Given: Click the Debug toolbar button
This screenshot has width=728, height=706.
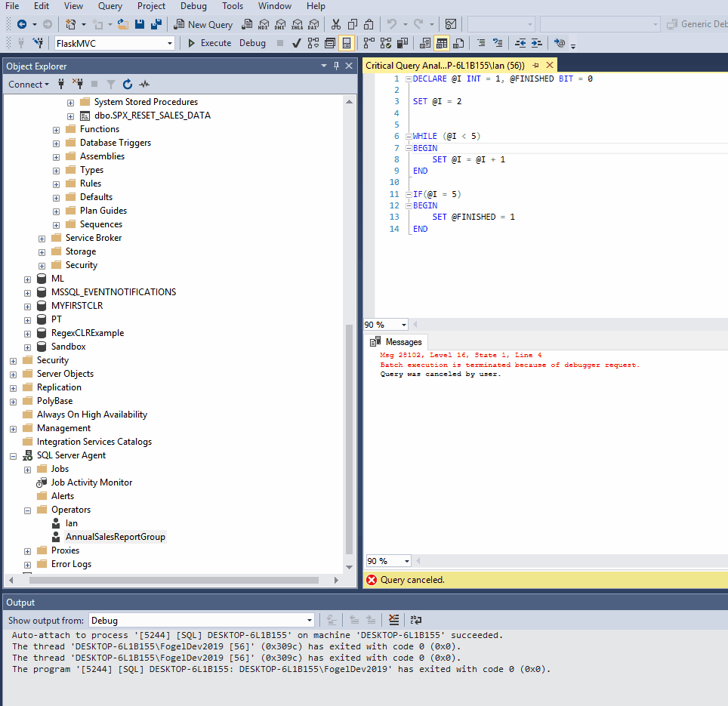Looking at the screenshot, I should pyautogui.click(x=252, y=43).
